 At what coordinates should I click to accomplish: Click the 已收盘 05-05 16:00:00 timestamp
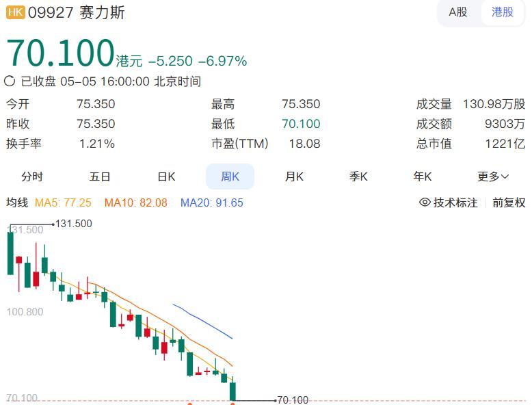coord(111,81)
